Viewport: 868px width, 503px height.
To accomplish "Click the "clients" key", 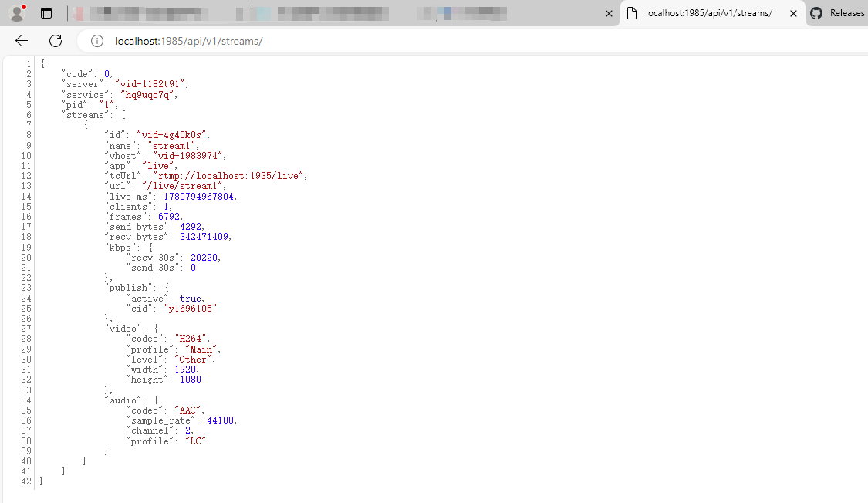I will click(128, 207).
